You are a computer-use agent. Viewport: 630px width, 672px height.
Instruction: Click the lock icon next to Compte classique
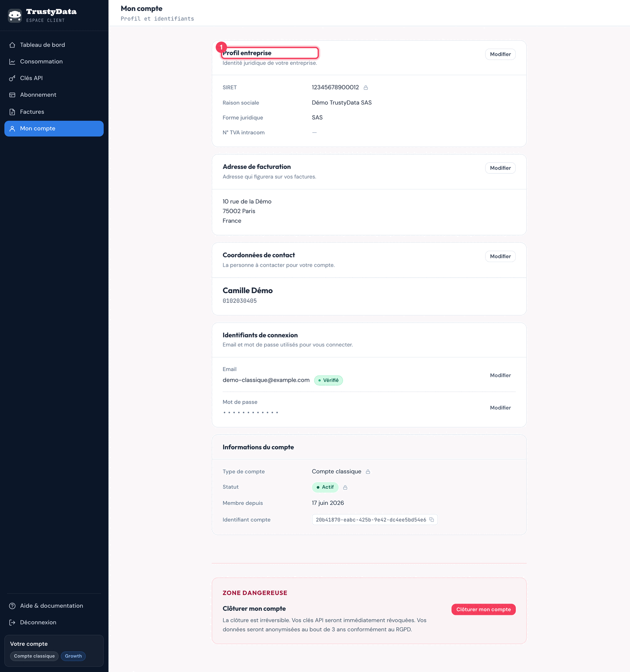368,472
